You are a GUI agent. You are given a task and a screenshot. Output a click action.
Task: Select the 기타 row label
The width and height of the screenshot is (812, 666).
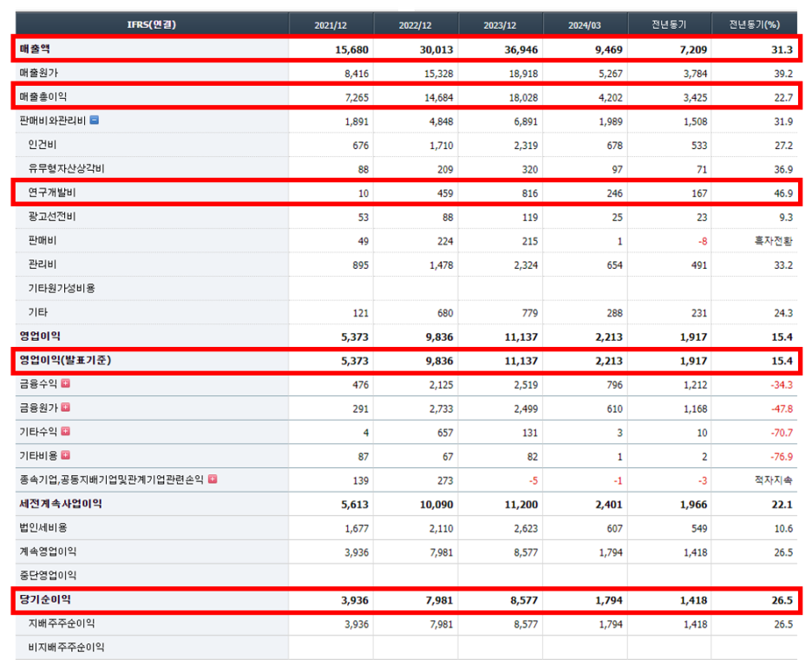click(x=38, y=311)
